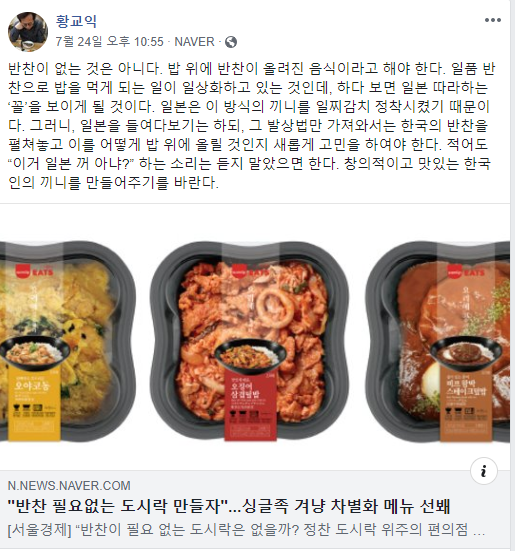
Task: Click the NAVER source label
Action: click(x=194, y=42)
